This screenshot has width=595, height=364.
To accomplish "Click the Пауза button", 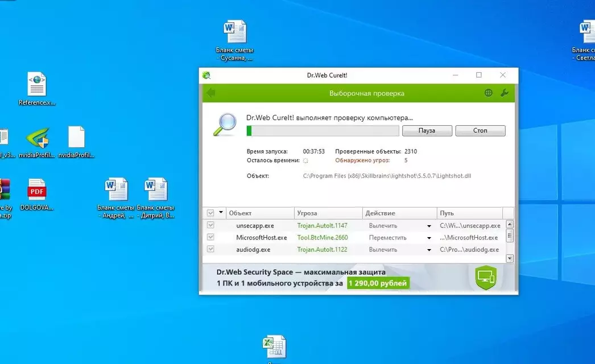I will [x=427, y=131].
